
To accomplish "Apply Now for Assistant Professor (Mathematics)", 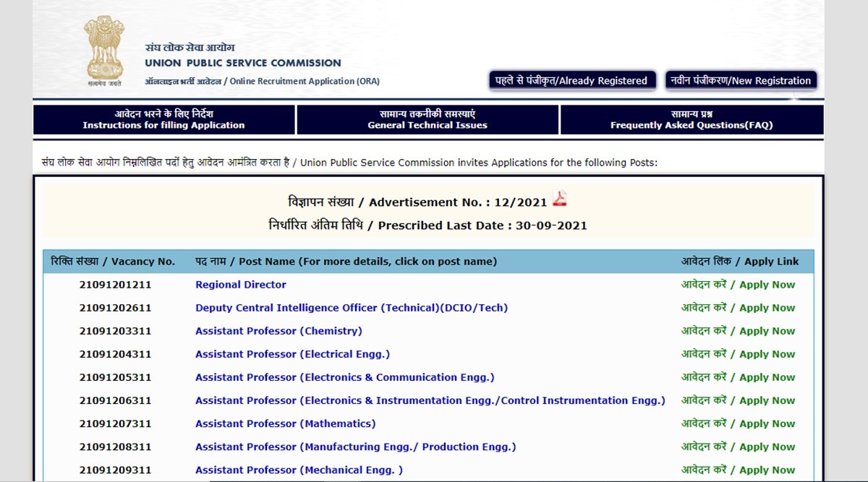I will coord(738,423).
